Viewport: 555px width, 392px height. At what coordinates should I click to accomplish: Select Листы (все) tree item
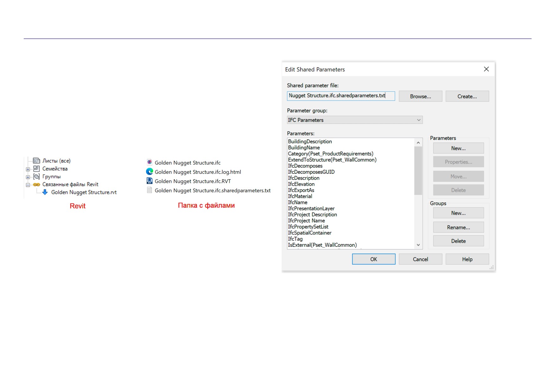[56, 161]
